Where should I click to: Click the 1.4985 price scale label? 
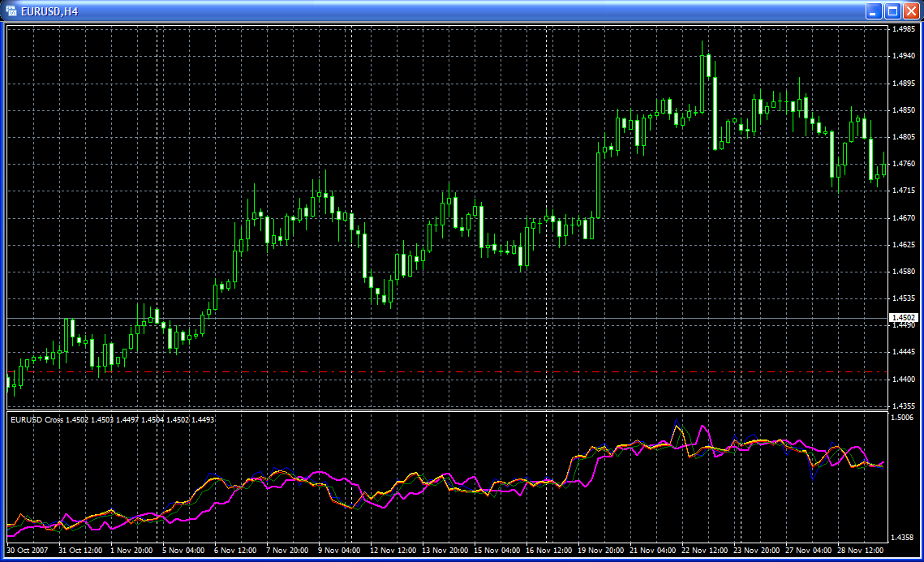pyautogui.click(x=903, y=29)
